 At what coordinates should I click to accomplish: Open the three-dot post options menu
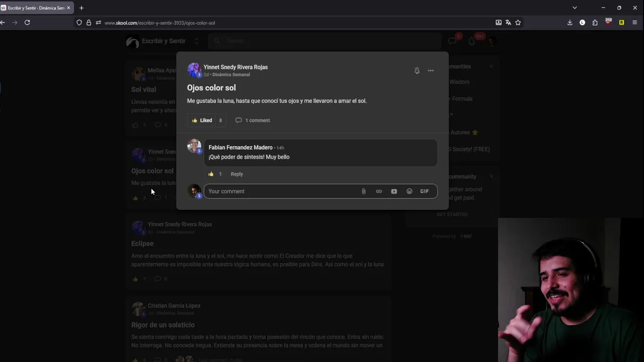click(x=431, y=70)
